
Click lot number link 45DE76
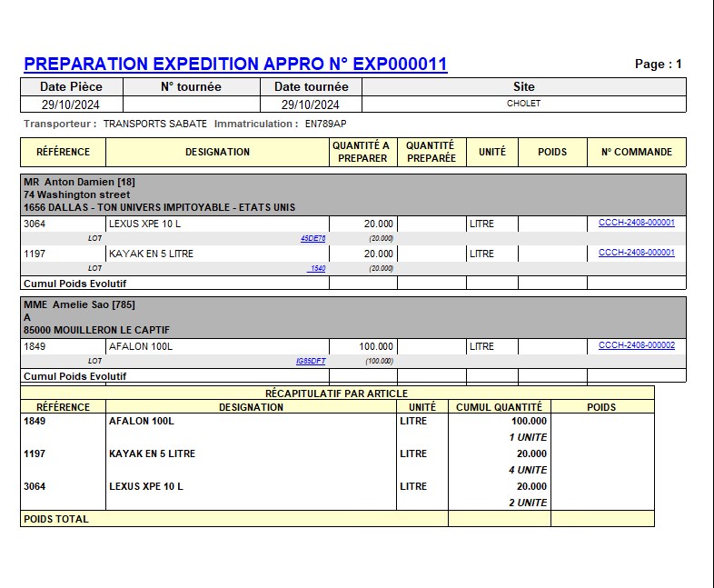(x=312, y=239)
